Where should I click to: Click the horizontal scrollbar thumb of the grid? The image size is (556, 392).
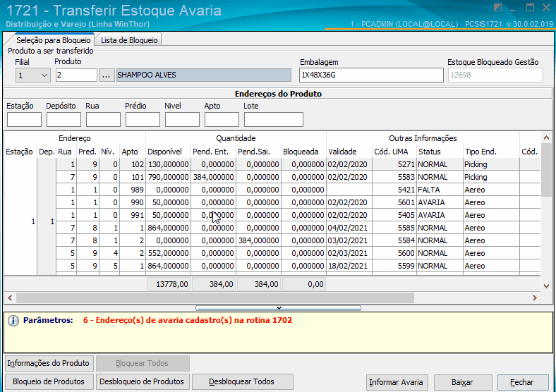(x=215, y=298)
